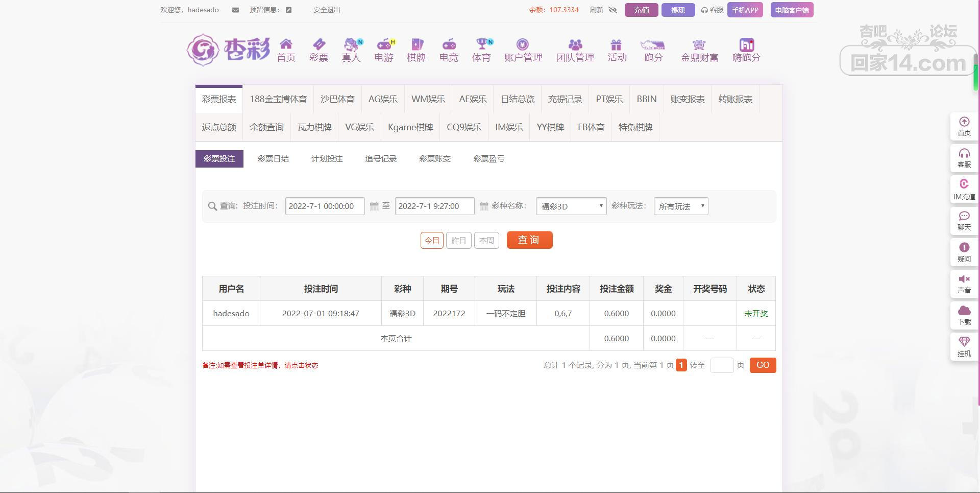Screen dimensions: 980x493
Task: Expand the 福彩3D lottery name dropdown
Action: coord(571,206)
